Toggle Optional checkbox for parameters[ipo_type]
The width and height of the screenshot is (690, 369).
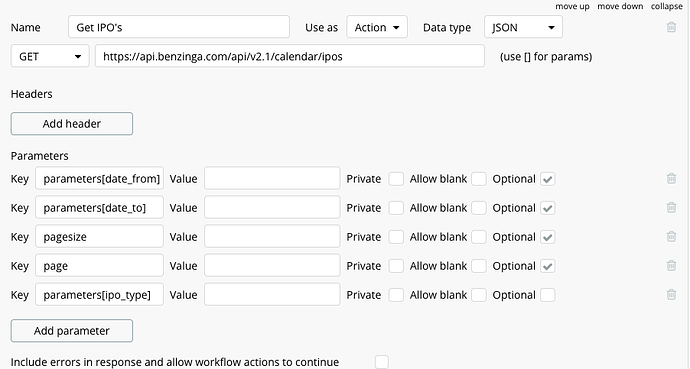[547, 295]
